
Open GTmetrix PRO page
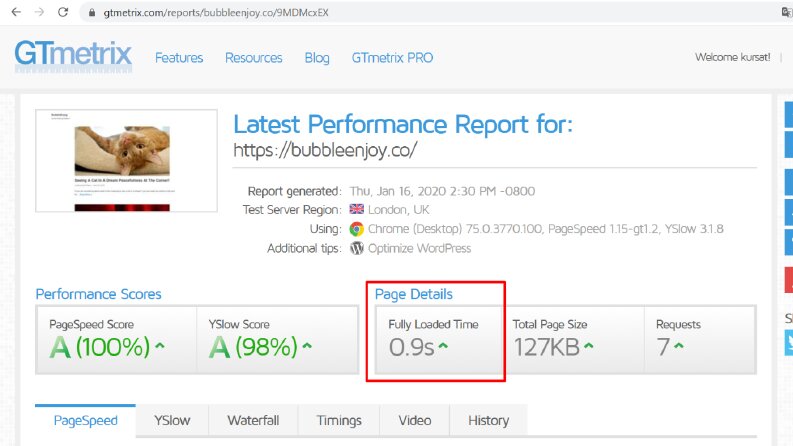(x=392, y=58)
